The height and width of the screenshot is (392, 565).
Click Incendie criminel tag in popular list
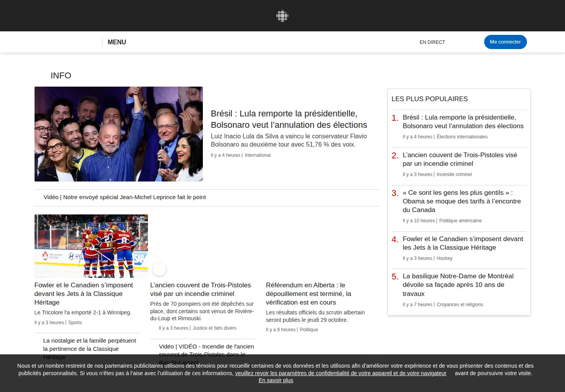[x=454, y=174]
